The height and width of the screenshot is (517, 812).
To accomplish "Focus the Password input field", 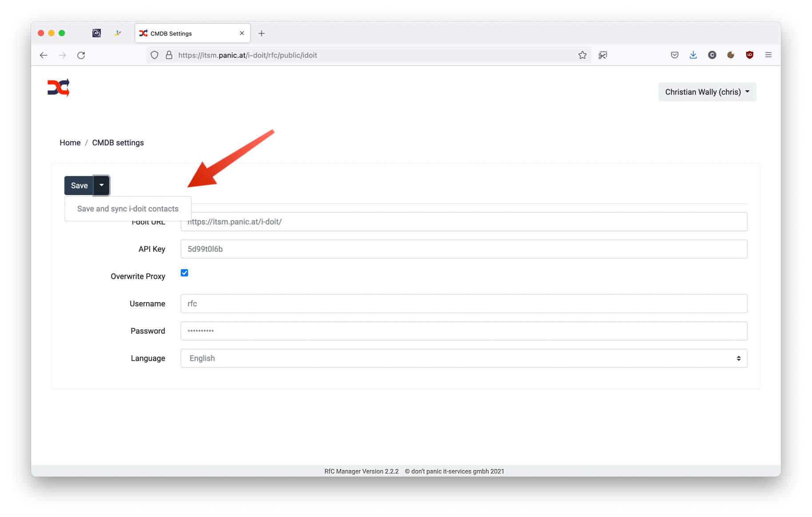I will click(464, 331).
